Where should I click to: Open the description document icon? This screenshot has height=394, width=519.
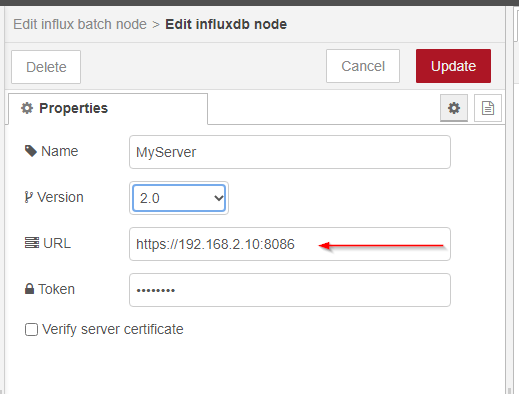[x=488, y=108]
